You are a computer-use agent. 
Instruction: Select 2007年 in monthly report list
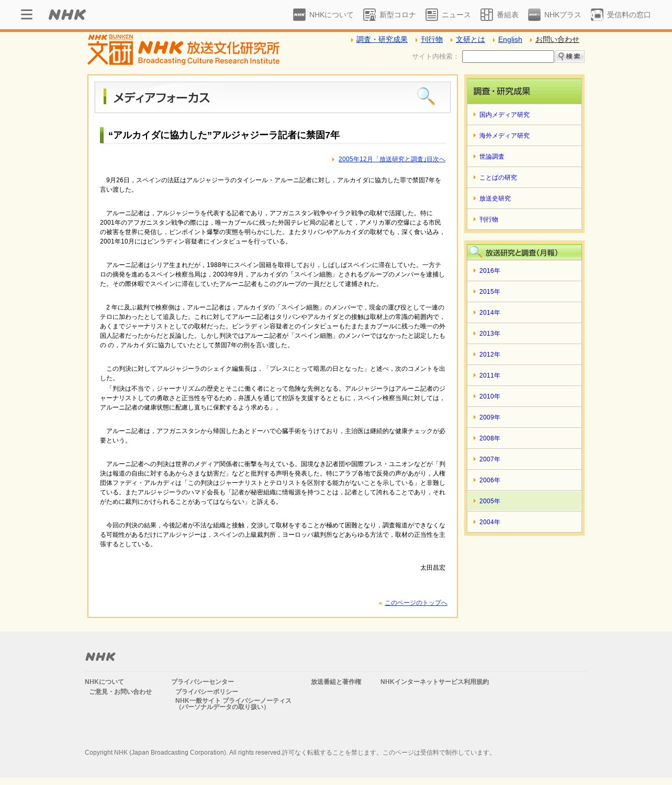524,459
